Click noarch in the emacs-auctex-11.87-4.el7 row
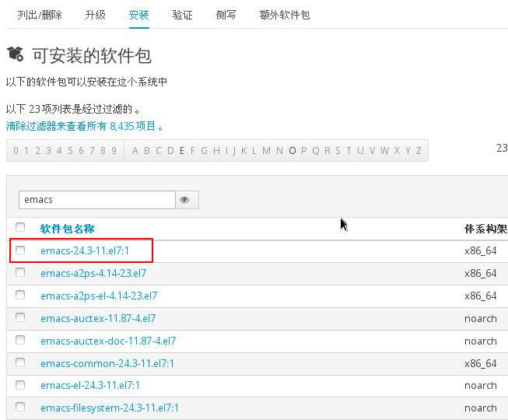This screenshot has width=508, height=420. (x=481, y=319)
